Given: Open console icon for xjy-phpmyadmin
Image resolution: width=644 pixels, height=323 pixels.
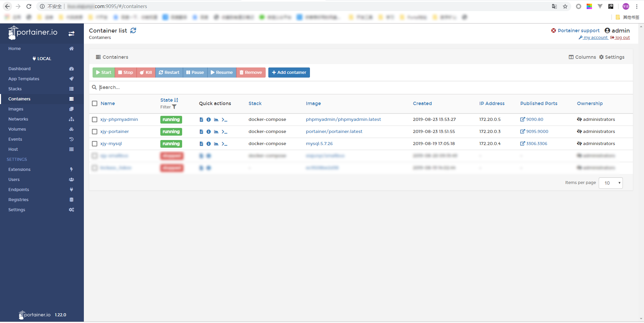Looking at the screenshot, I should pyautogui.click(x=224, y=120).
